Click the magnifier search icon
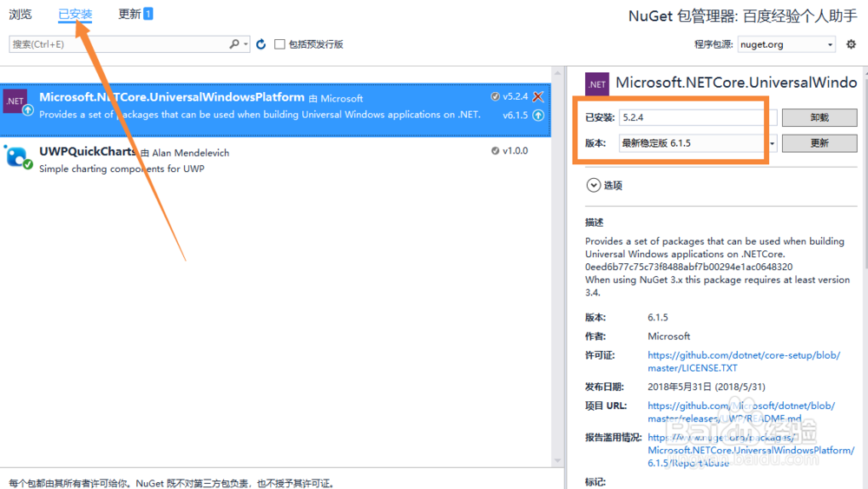The width and height of the screenshot is (868, 489). point(234,43)
